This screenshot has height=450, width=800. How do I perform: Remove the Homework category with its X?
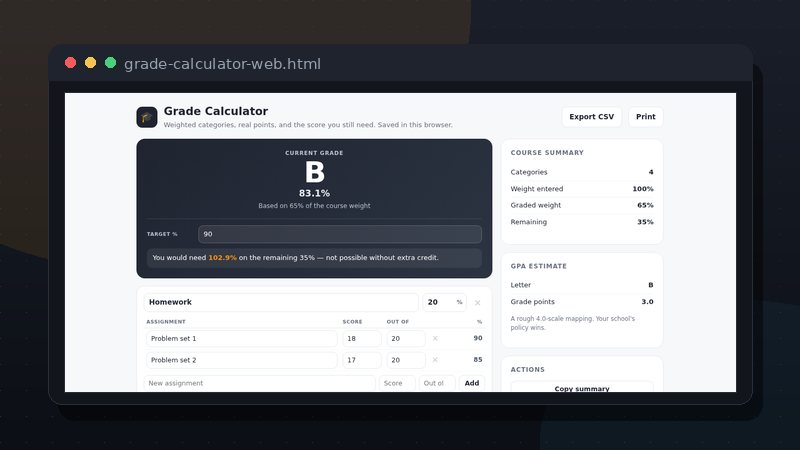click(x=478, y=303)
